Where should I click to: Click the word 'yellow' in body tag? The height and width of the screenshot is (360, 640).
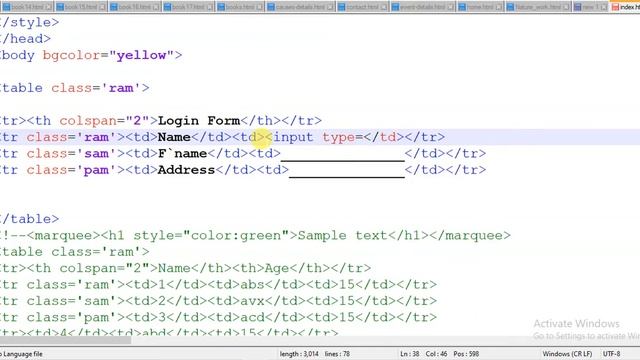coord(141,55)
